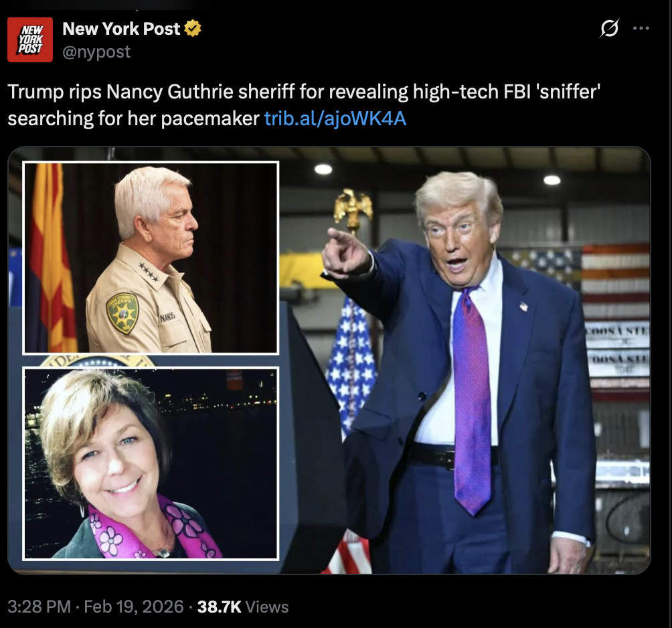Click the Arizona flag behind the sheriff
Image resolution: width=672 pixels, height=628 pixels.
(51, 258)
